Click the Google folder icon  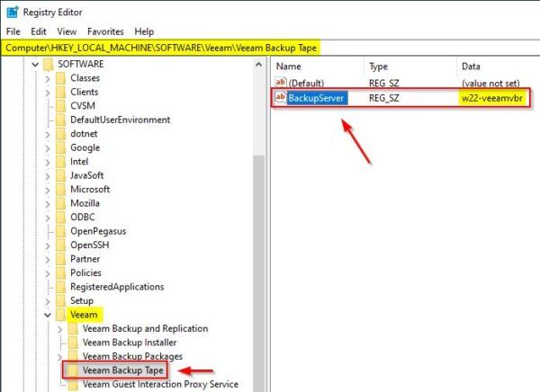coord(60,147)
